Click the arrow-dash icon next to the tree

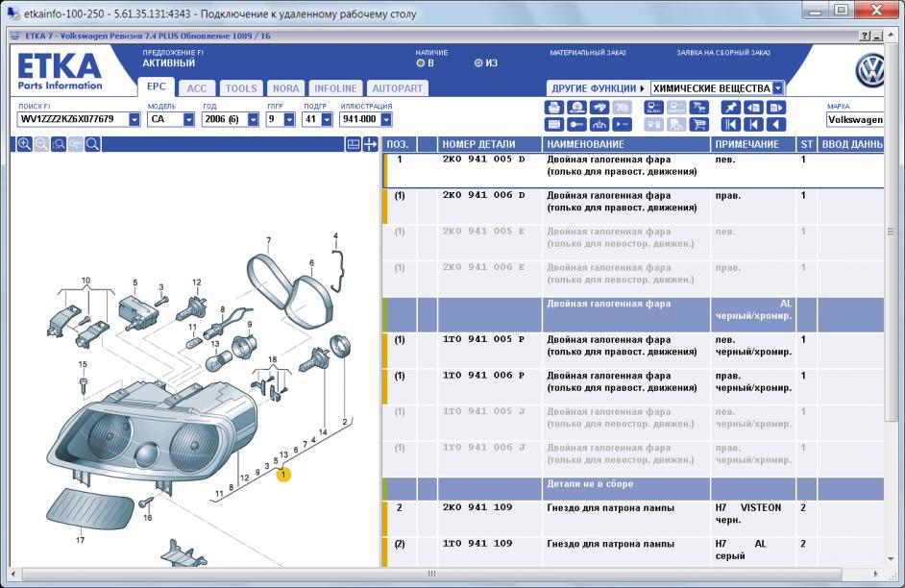pyautogui.click(x=622, y=124)
